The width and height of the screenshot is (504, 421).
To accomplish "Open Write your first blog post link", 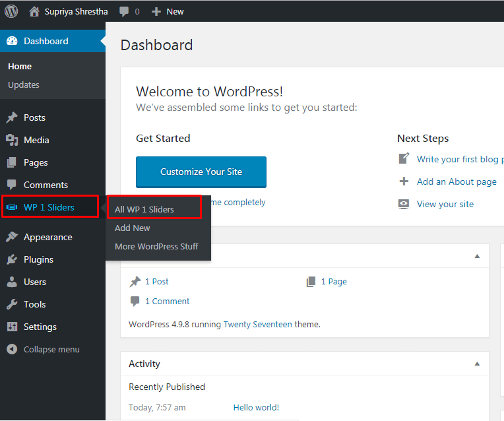I will coord(460,159).
